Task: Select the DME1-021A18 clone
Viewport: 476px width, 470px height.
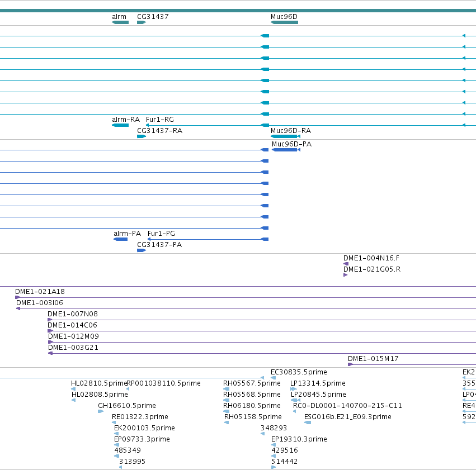Action: tap(246, 297)
